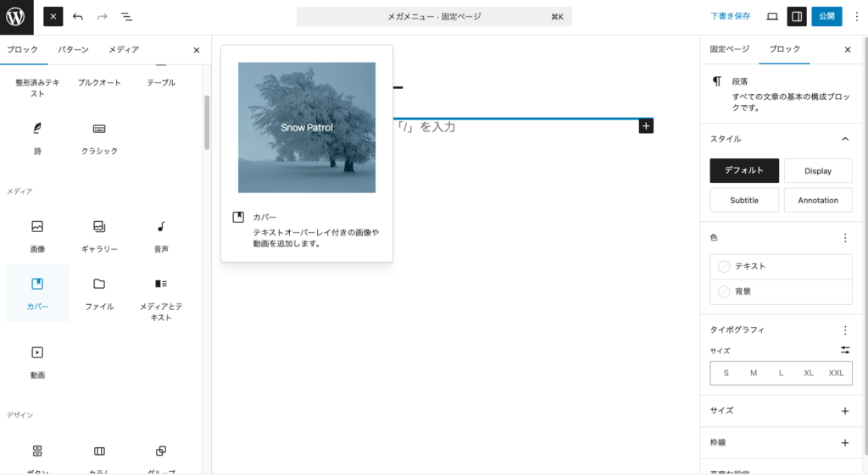Click the inserter panel scrollbar
Image resolution: width=868 pixels, height=476 pixels.
(x=207, y=123)
